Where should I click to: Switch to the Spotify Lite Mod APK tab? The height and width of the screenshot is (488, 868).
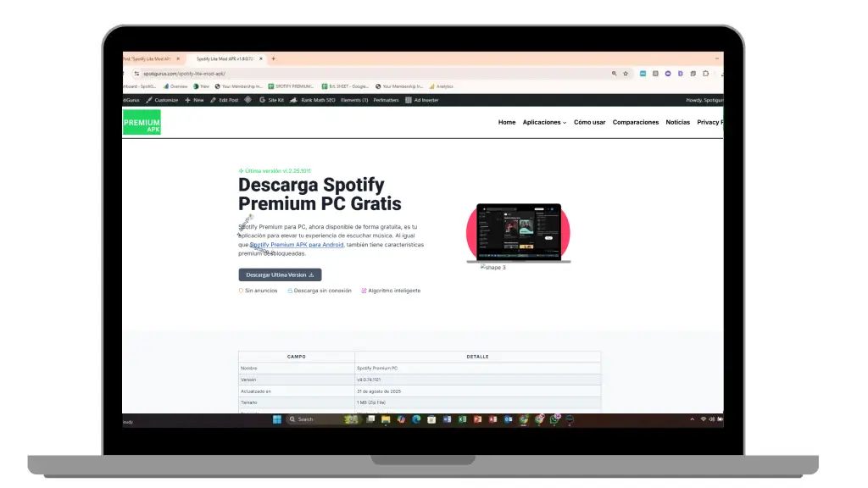coord(226,58)
